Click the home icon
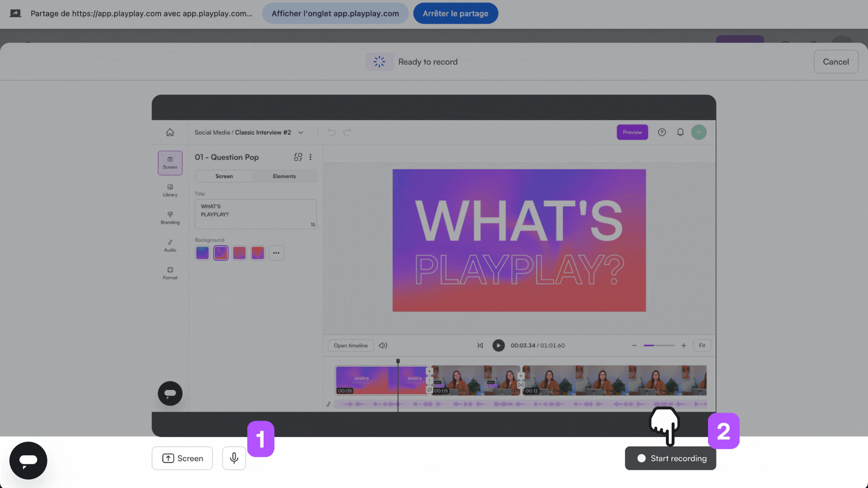Image resolution: width=868 pixels, height=488 pixels. [170, 132]
